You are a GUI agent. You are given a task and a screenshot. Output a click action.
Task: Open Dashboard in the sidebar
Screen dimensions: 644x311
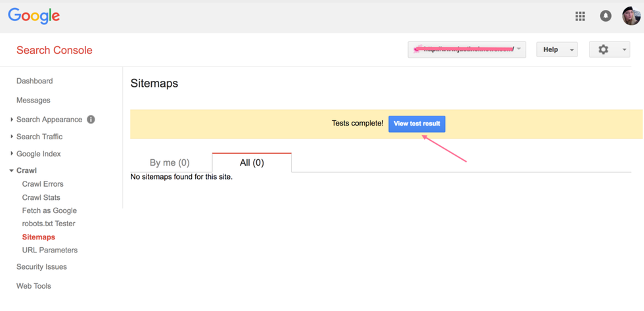pos(34,81)
